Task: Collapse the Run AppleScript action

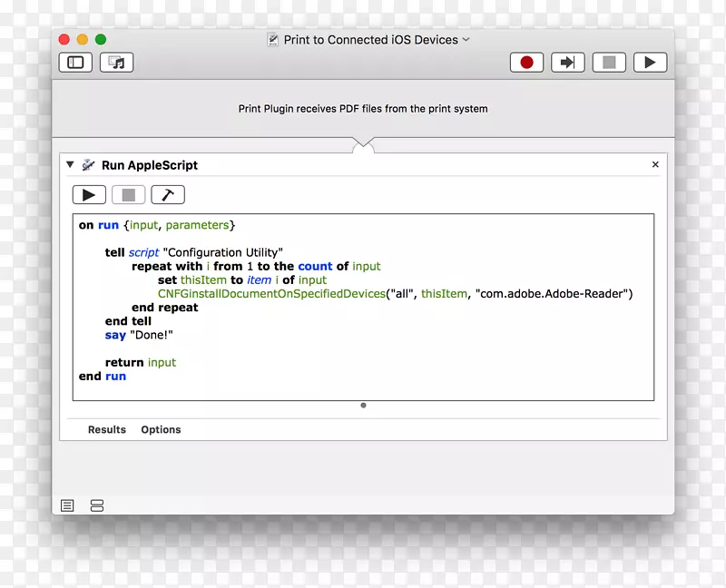Action: [70, 165]
